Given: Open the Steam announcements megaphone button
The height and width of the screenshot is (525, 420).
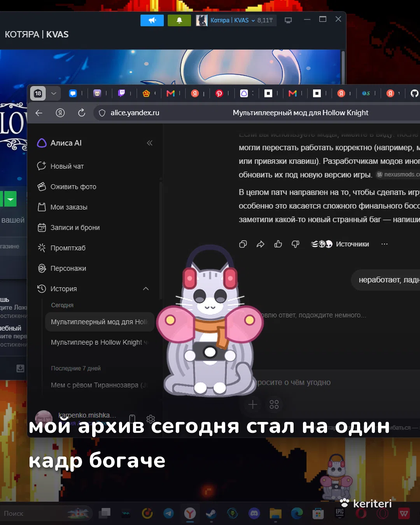Looking at the screenshot, I should (152, 20).
